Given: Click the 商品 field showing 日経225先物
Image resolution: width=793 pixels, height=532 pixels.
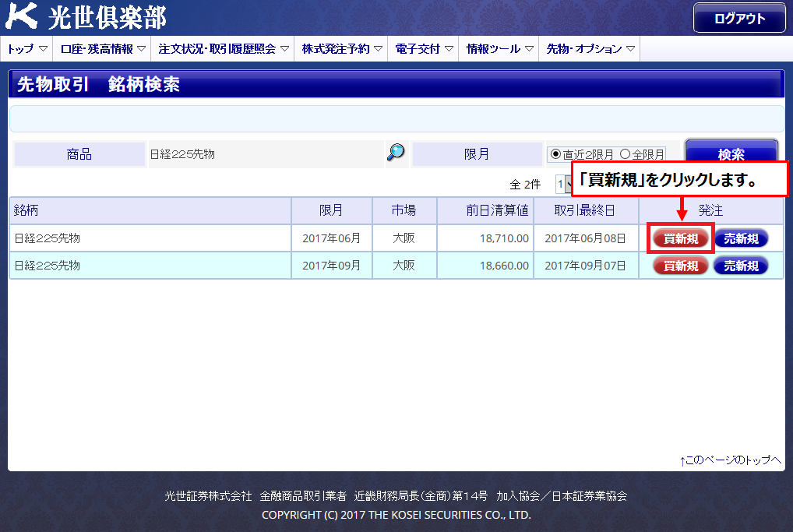Looking at the screenshot, I should point(266,154).
